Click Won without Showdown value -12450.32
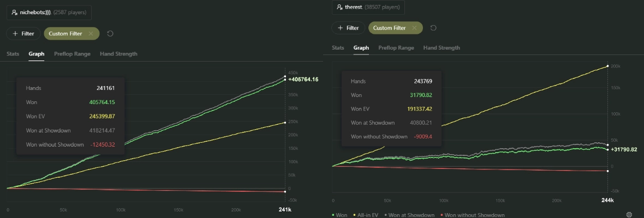Image resolution: width=644 pixels, height=218 pixels. (x=102, y=144)
